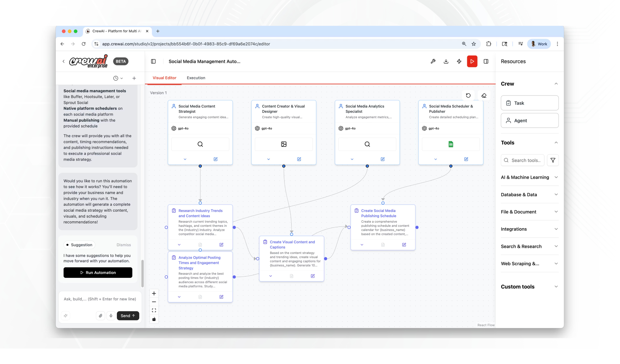Select the CrewAI browser tab

pyautogui.click(x=117, y=31)
